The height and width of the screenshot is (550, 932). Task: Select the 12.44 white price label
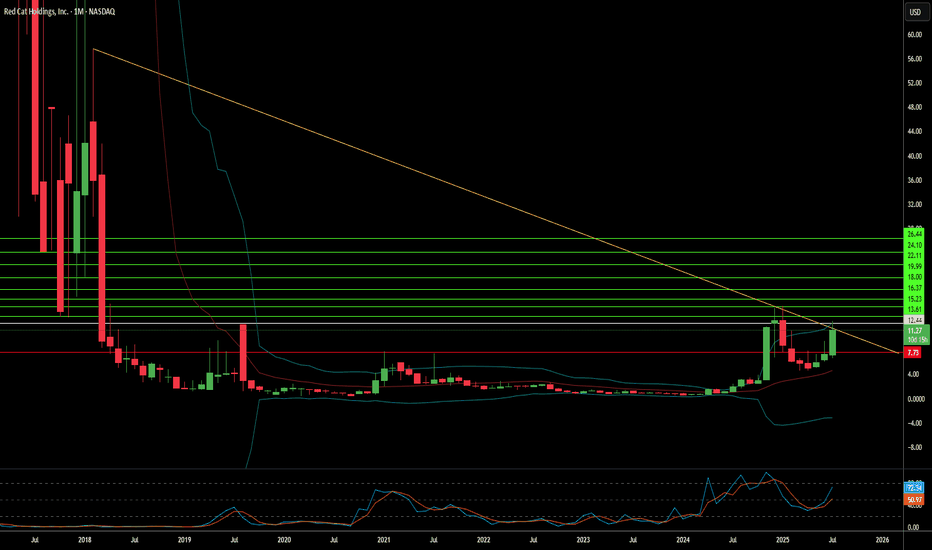(x=915, y=320)
